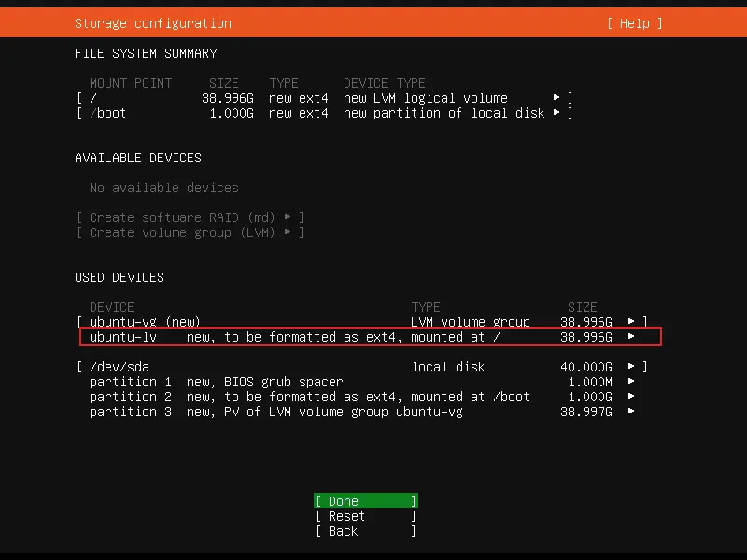Open arrow menu for /dev/sda disk
This screenshot has height=560, width=747.
[x=631, y=366]
